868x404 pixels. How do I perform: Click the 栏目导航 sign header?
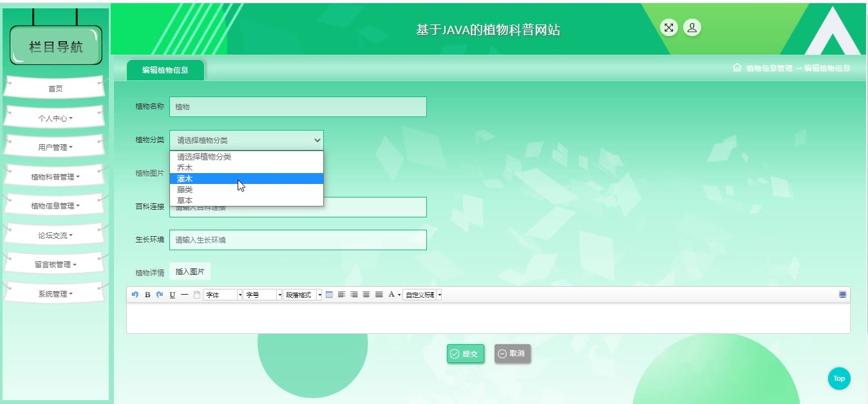[x=56, y=46]
